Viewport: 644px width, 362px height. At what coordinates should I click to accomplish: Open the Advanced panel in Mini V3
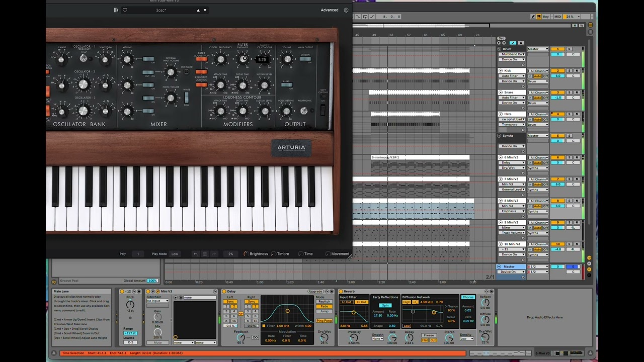coord(330,10)
